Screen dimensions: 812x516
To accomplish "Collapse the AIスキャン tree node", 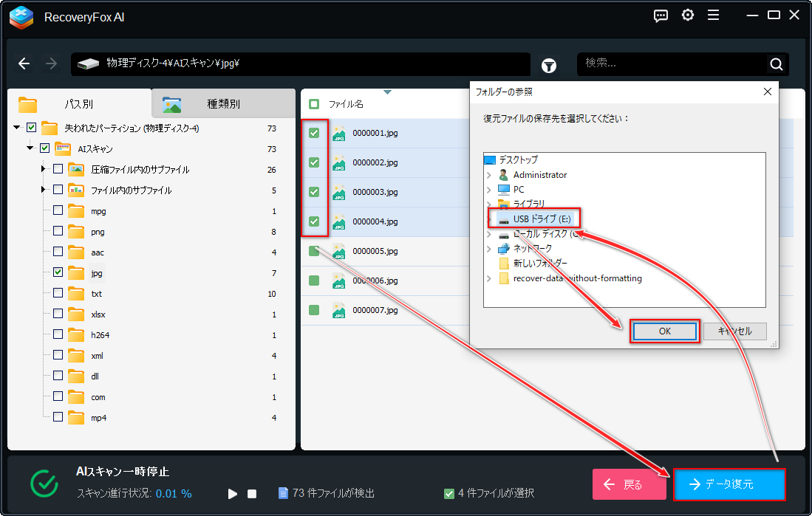I will [x=30, y=148].
